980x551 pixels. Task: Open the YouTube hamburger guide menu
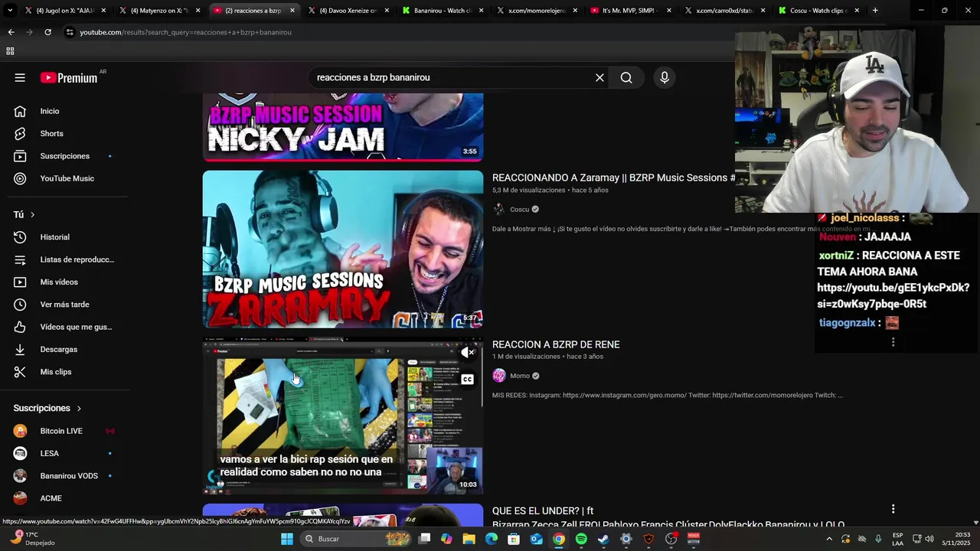click(x=20, y=77)
